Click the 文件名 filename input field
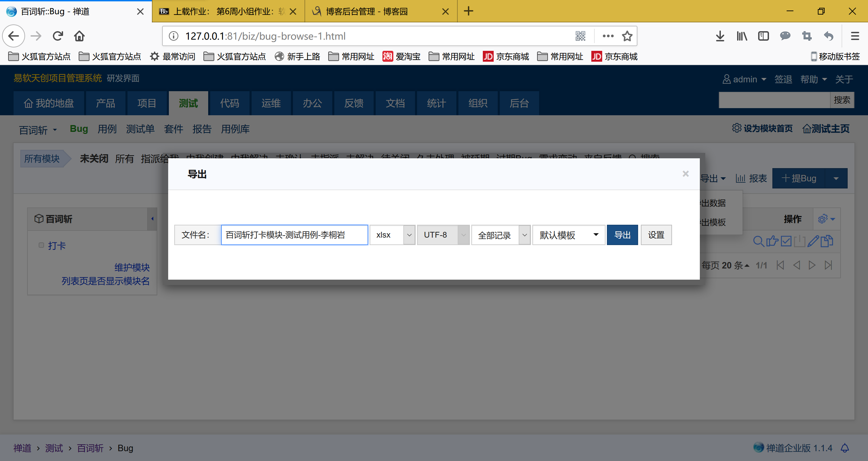This screenshot has height=461, width=868. pos(294,235)
